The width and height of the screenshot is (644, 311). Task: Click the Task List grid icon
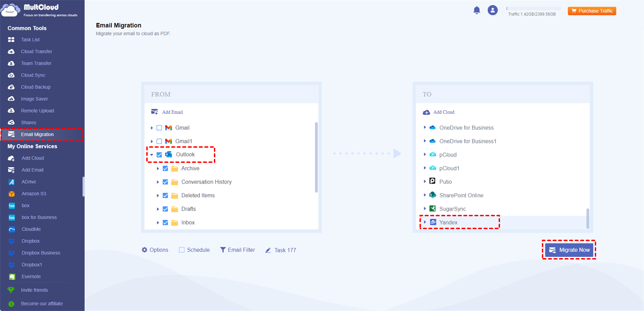tap(11, 40)
